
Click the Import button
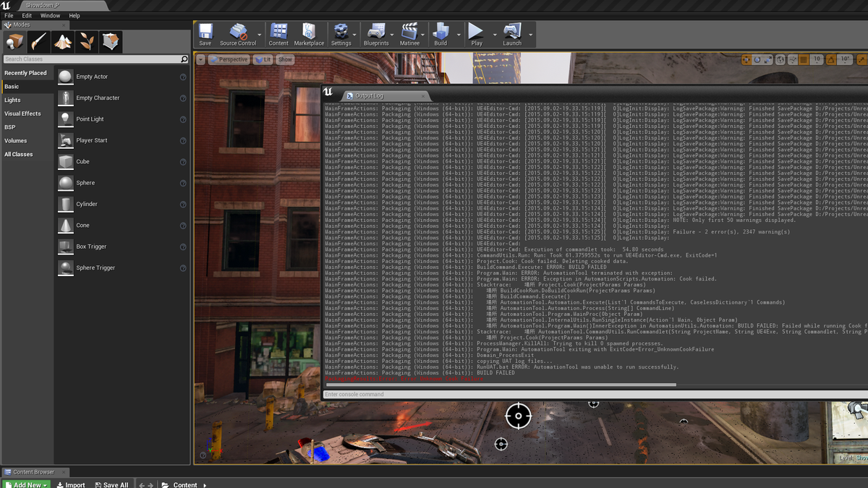[71, 484]
